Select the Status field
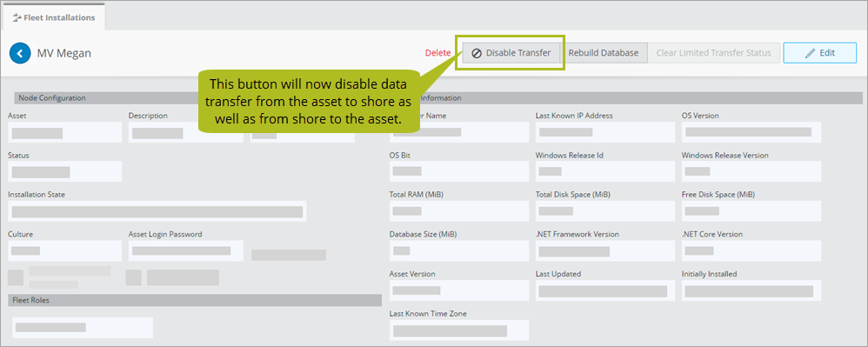Image resolution: width=868 pixels, height=347 pixels. click(64, 171)
